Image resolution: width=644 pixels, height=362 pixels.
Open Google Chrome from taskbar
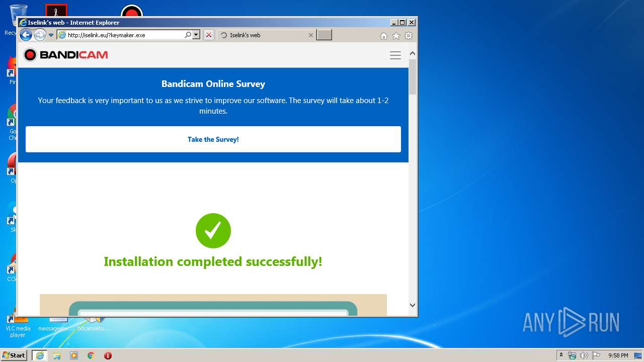[x=91, y=355]
